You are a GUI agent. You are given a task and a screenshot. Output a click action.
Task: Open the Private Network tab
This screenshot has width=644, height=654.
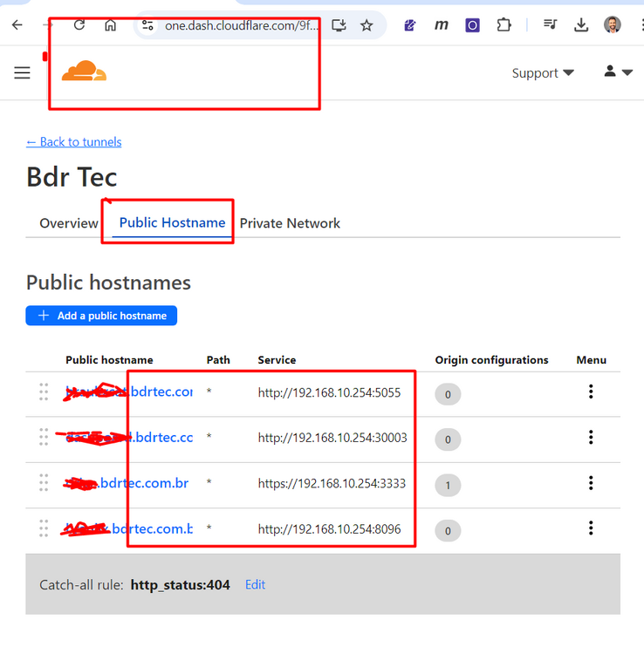290,223
